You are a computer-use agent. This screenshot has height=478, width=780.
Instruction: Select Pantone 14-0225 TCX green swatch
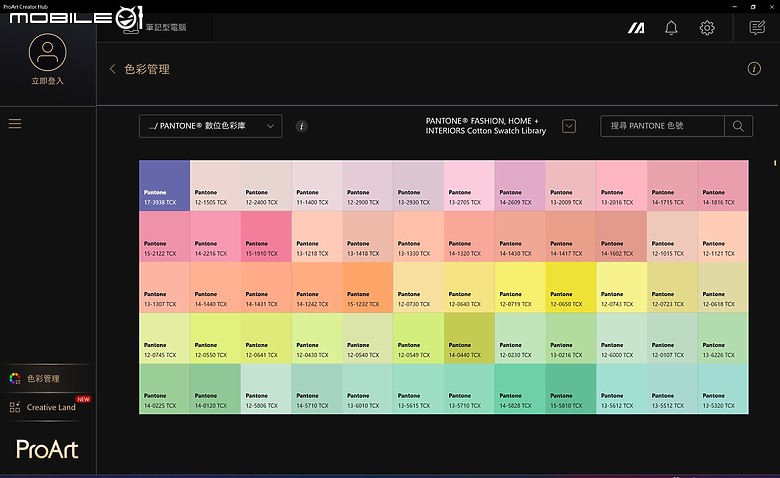point(165,388)
